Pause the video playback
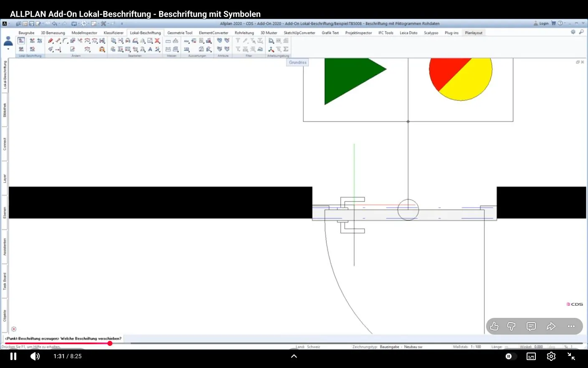The height and width of the screenshot is (368, 588). [13, 356]
